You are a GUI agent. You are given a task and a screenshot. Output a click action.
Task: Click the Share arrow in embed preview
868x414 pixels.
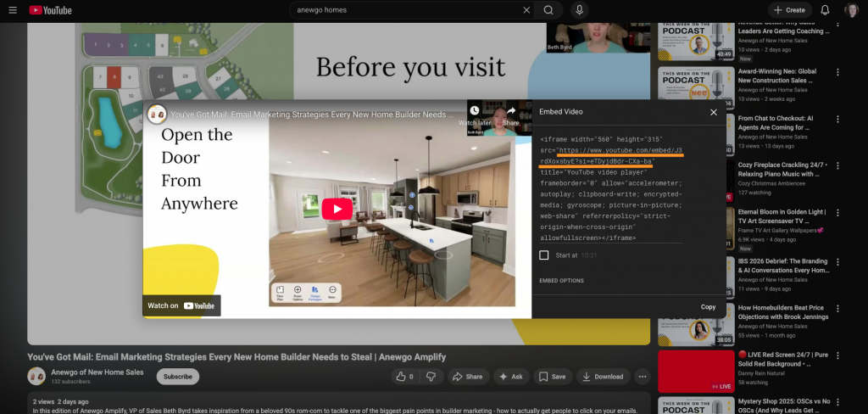pos(511,111)
